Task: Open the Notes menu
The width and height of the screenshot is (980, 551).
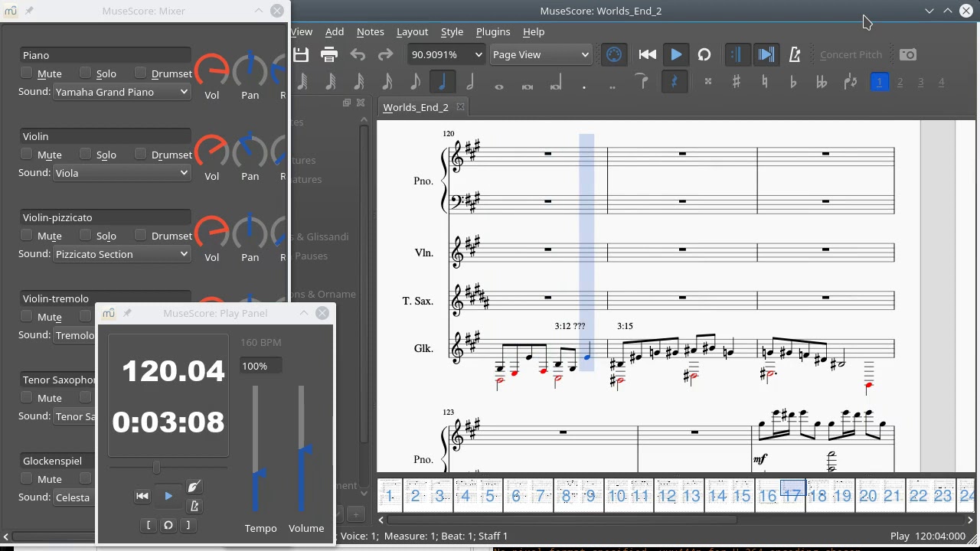Action: pyautogui.click(x=371, y=31)
